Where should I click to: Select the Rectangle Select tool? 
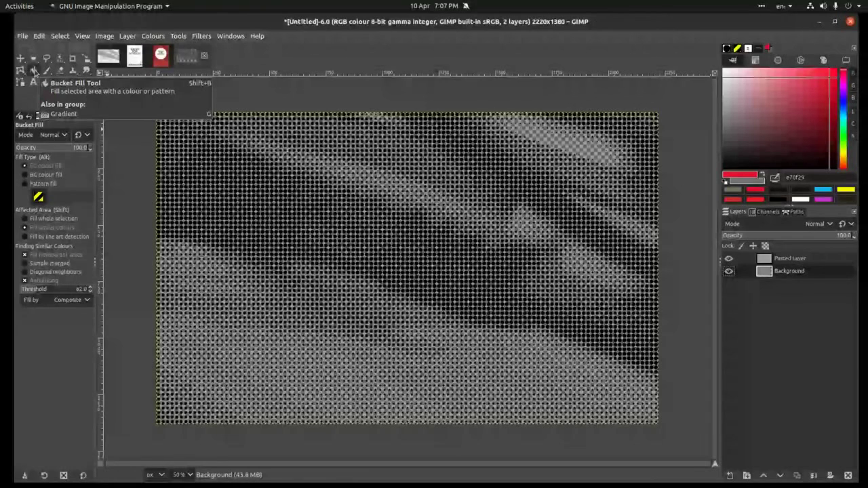33,59
